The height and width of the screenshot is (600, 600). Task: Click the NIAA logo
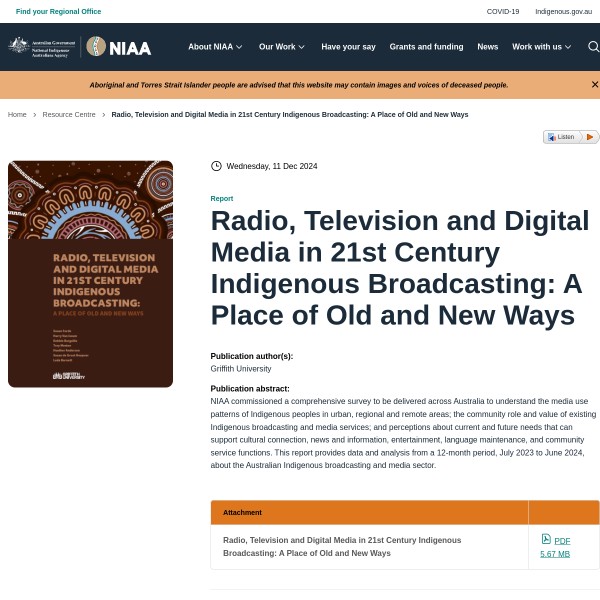[x=119, y=46]
